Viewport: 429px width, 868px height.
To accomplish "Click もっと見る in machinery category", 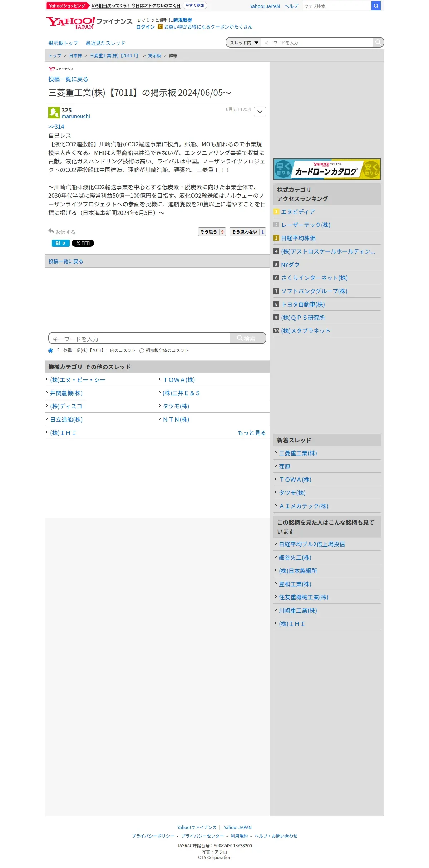I will 252,433.
